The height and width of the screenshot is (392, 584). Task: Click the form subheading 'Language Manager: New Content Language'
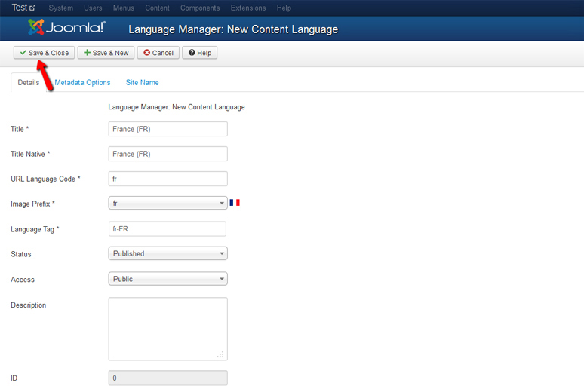(177, 107)
